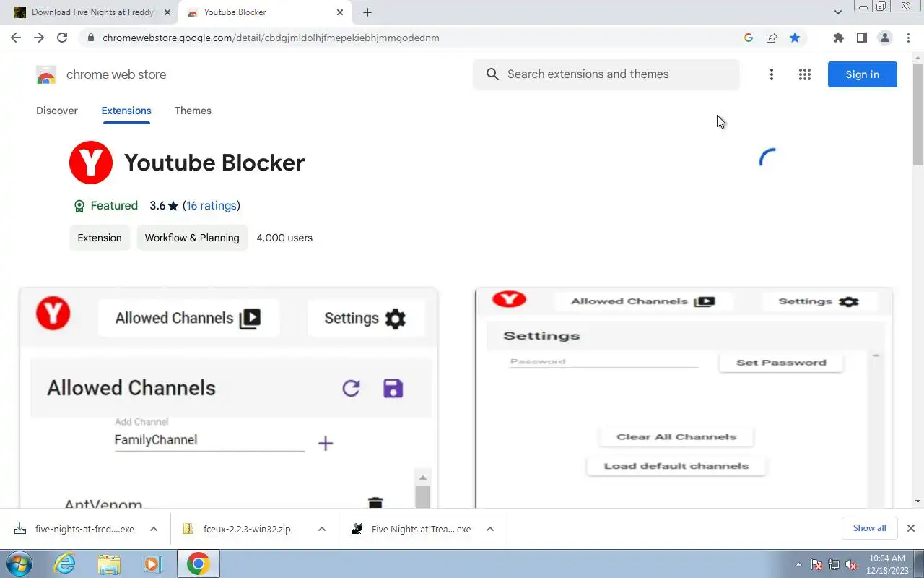Image resolution: width=924 pixels, height=578 pixels.
Task: Click the Extension category chip
Action: pyautogui.click(x=100, y=238)
